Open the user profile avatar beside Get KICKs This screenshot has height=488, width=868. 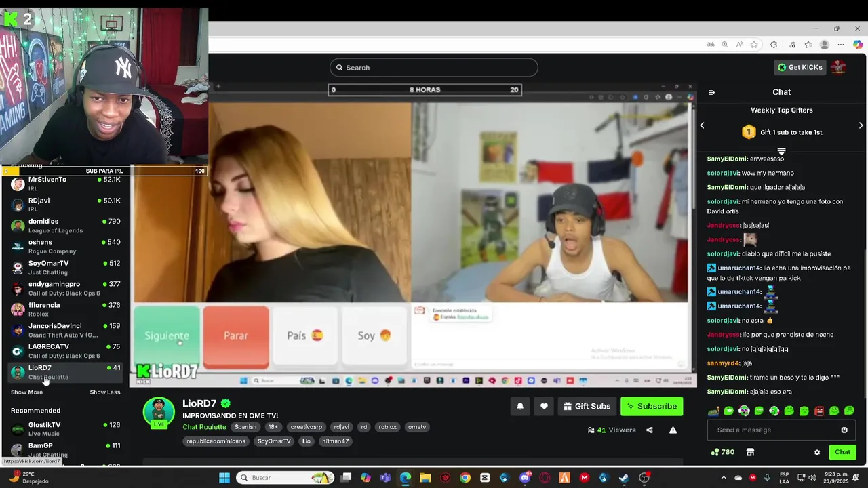pos(838,67)
